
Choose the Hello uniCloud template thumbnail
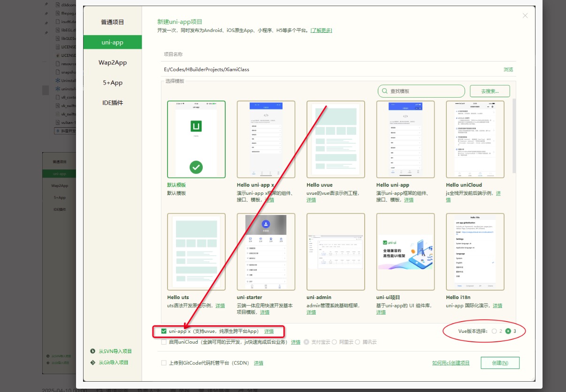click(x=475, y=139)
